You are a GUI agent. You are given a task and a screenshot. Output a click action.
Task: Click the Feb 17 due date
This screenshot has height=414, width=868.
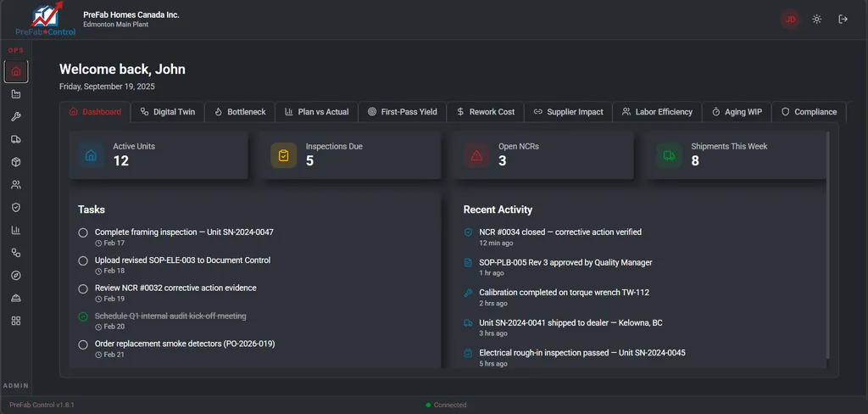coord(114,243)
